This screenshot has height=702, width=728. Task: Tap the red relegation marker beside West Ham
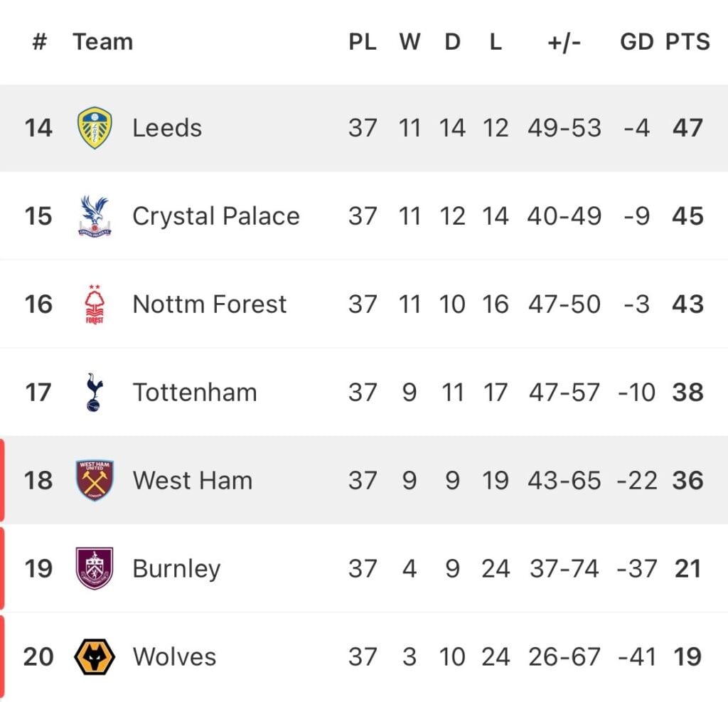[2, 480]
